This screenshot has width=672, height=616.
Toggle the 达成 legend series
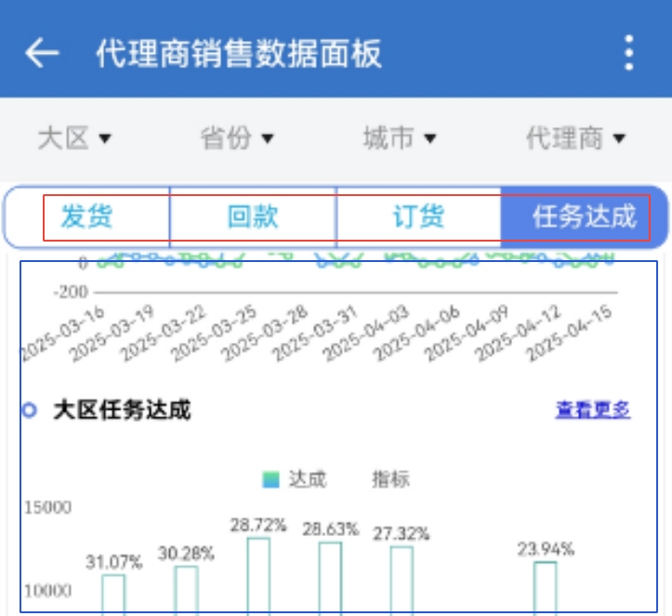tap(295, 478)
